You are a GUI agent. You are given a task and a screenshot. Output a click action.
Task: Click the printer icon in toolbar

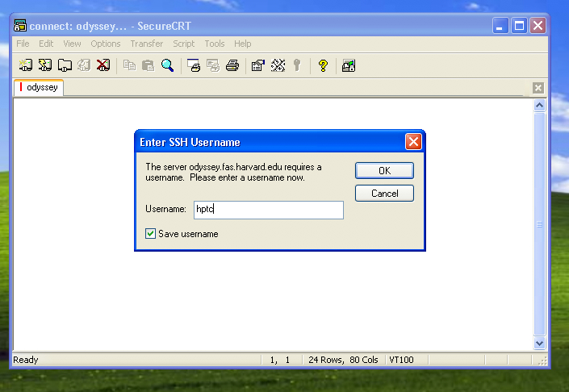click(232, 65)
